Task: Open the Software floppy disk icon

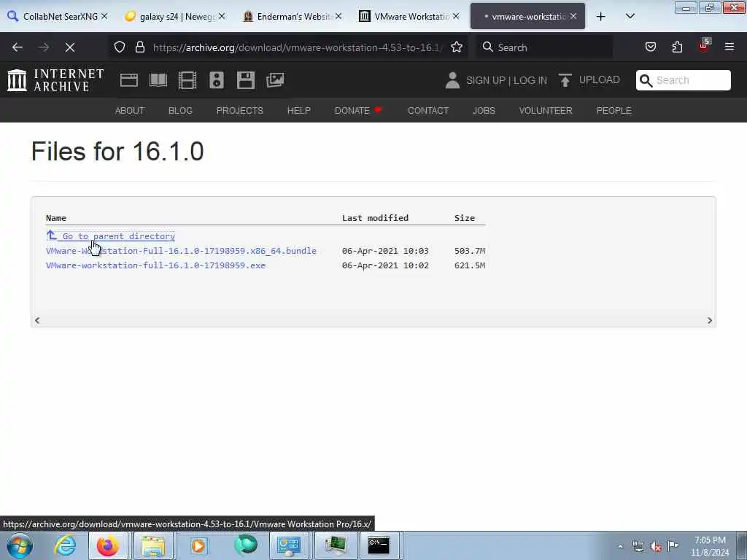Action: pos(246,80)
